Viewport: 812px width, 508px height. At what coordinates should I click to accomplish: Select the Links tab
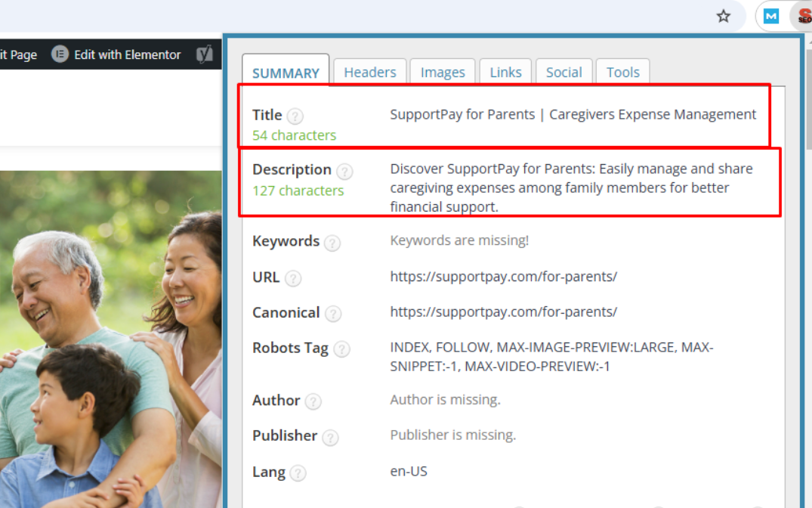(505, 73)
